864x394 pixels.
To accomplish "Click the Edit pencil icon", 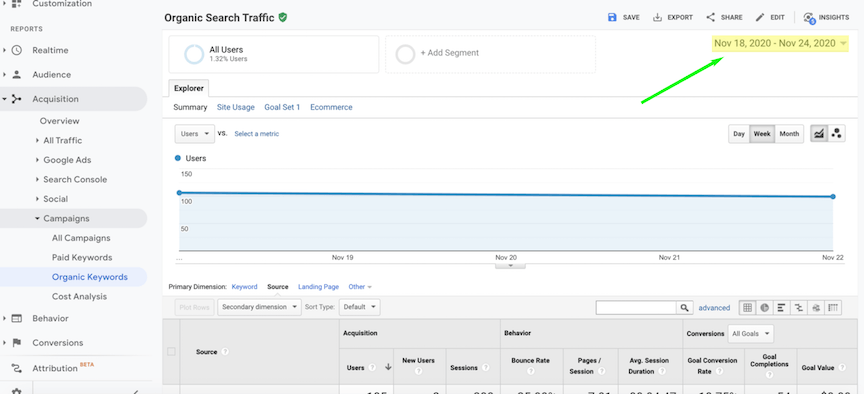I will pos(760,17).
